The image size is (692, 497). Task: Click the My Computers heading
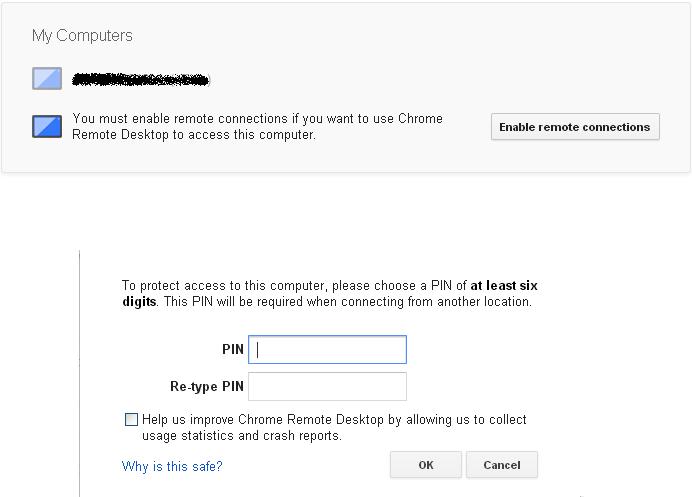click(82, 36)
